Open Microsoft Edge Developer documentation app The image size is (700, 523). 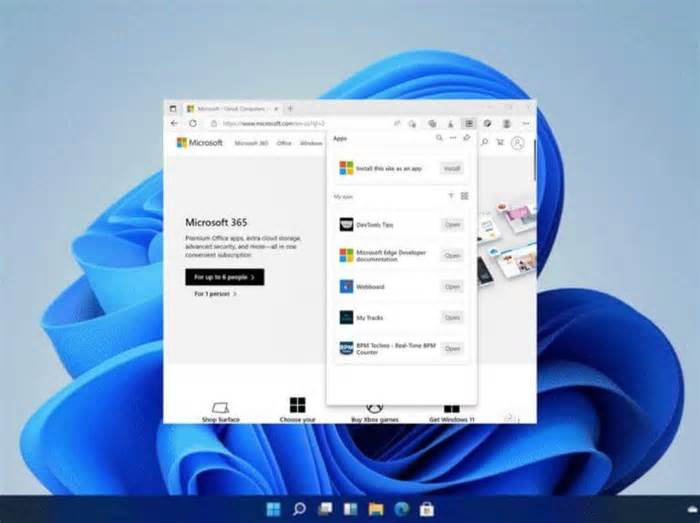(452, 256)
